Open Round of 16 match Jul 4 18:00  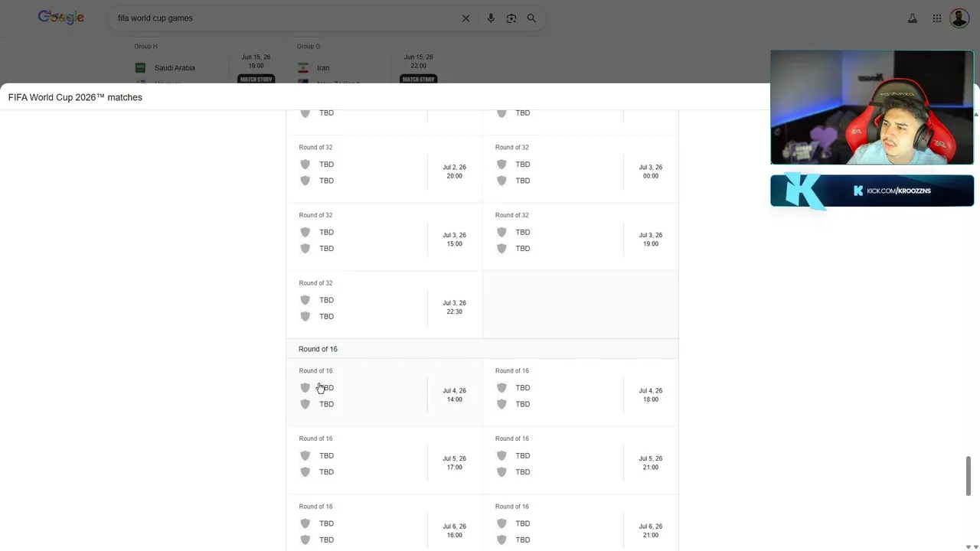580,395
